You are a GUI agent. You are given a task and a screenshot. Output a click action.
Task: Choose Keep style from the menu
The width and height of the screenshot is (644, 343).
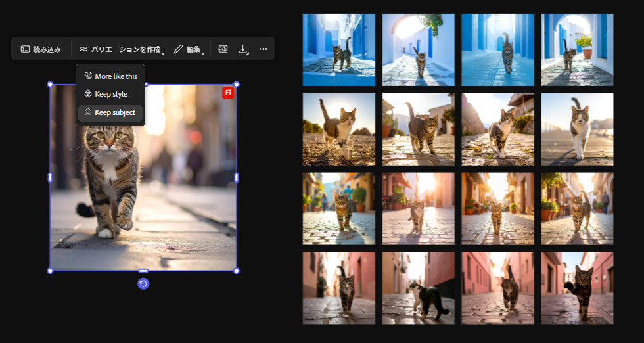110,94
